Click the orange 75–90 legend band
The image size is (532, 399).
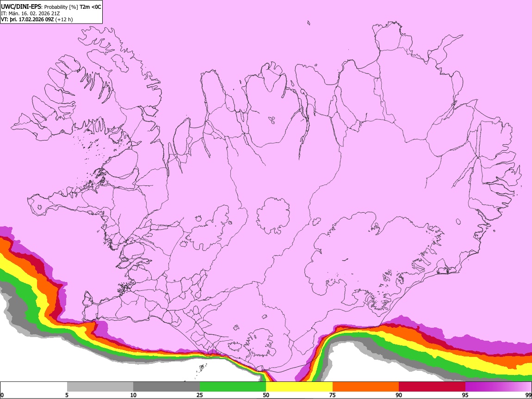[366, 387]
